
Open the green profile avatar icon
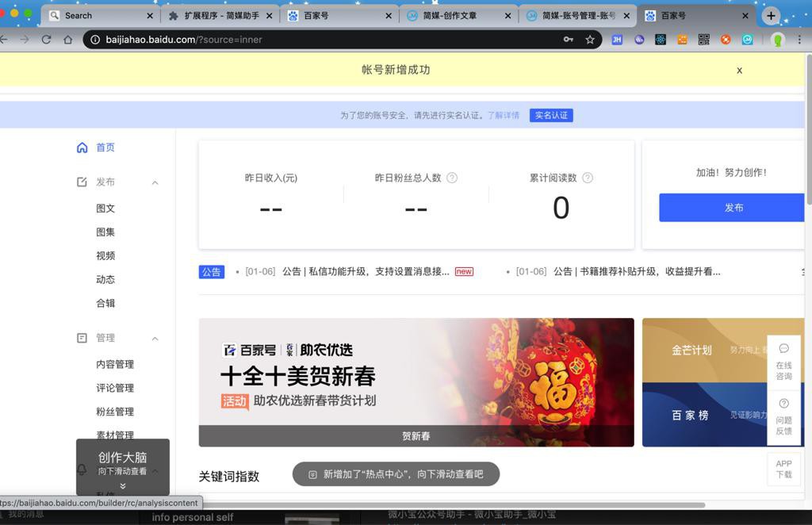pyautogui.click(x=777, y=40)
